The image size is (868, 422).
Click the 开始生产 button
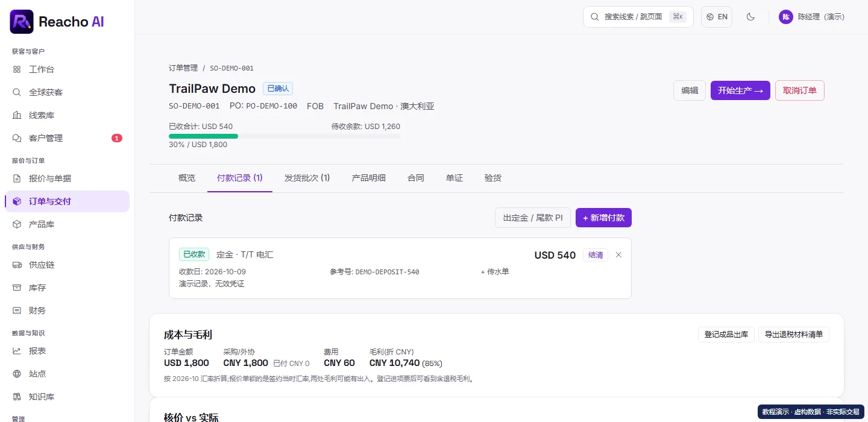pyautogui.click(x=740, y=90)
